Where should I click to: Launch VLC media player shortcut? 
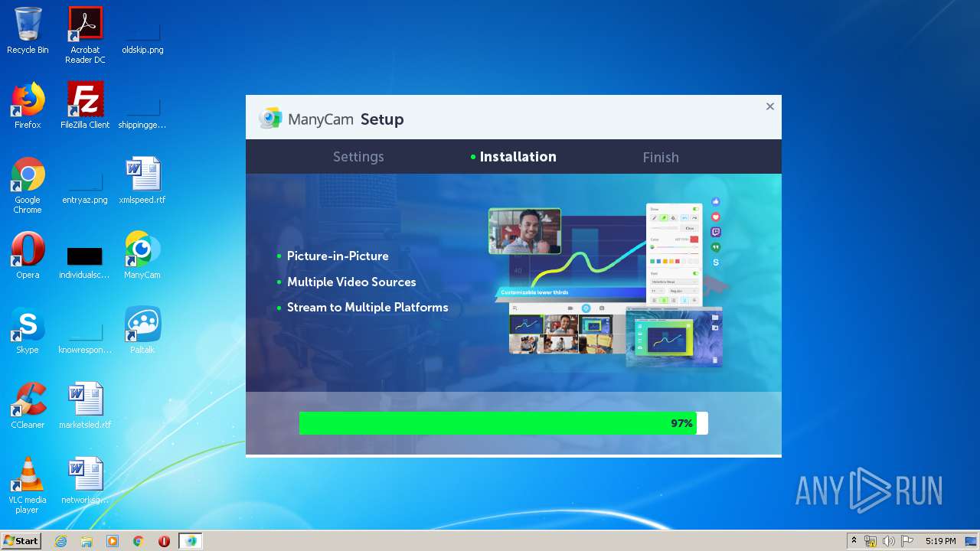pos(28,485)
